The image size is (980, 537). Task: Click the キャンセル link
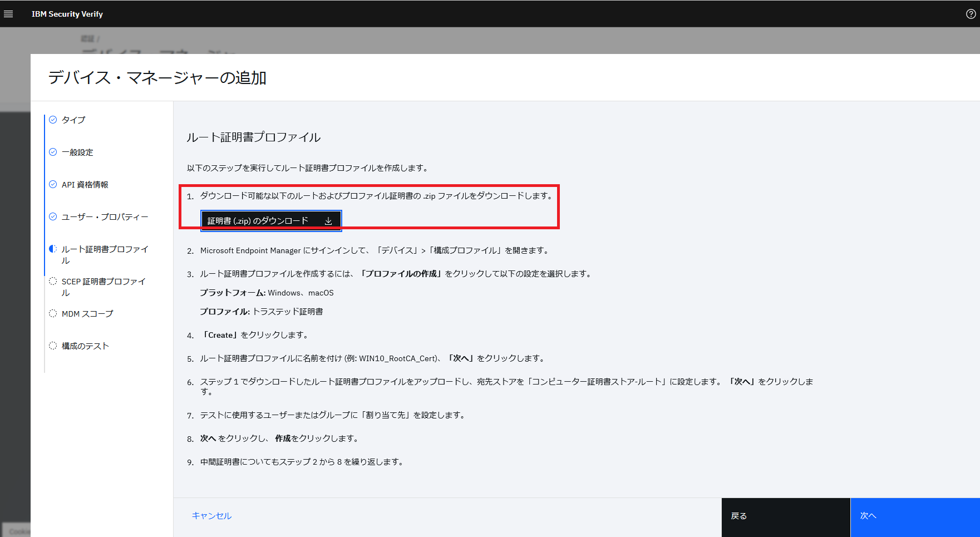tap(211, 516)
